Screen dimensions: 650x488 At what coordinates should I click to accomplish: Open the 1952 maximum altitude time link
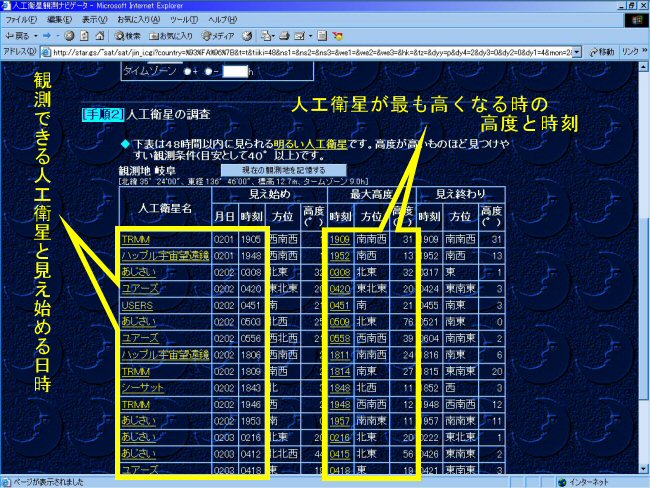click(340, 256)
